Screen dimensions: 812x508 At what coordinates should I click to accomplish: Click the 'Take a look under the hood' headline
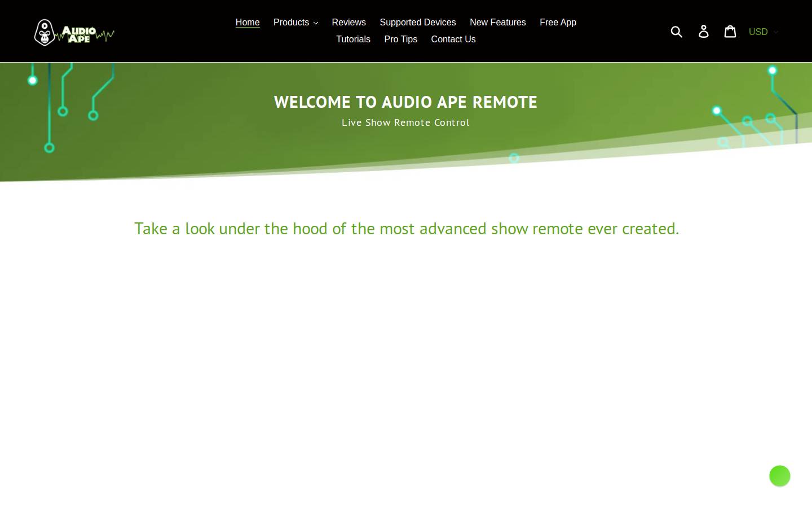407,229
